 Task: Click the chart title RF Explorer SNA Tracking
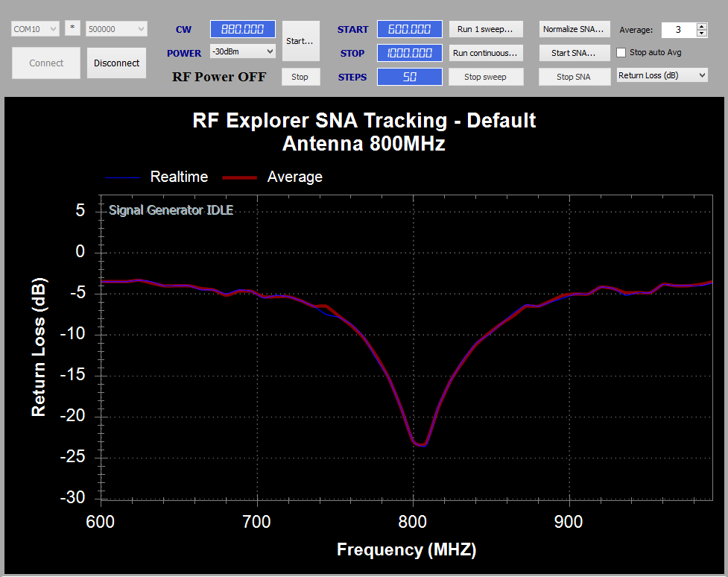coord(364,121)
